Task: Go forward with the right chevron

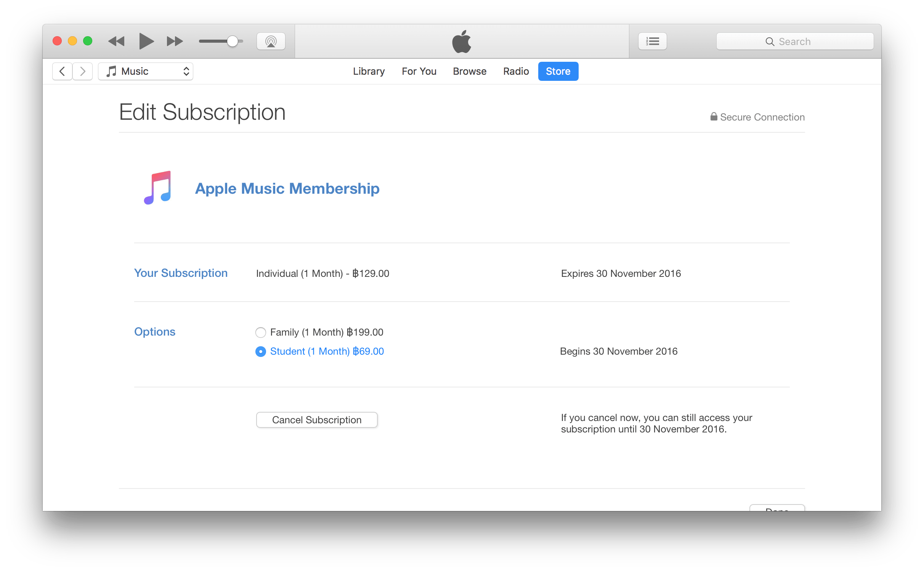Action: (83, 71)
